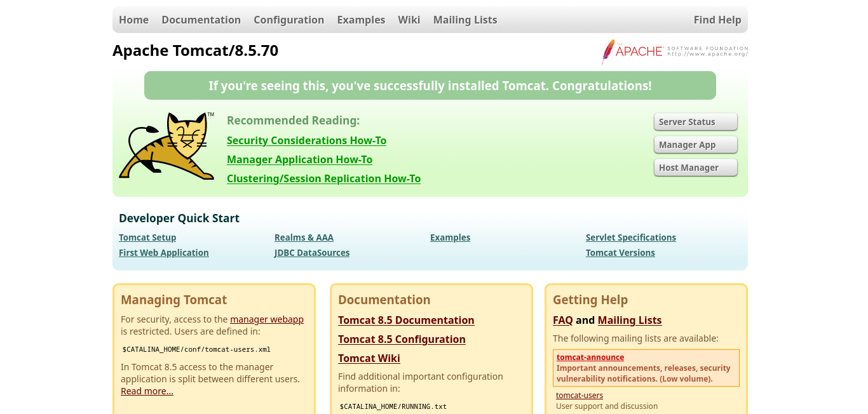Click the $CATALINA_HOME/RUNNING.txt path text
This screenshot has height=414, width=868.
393,406
